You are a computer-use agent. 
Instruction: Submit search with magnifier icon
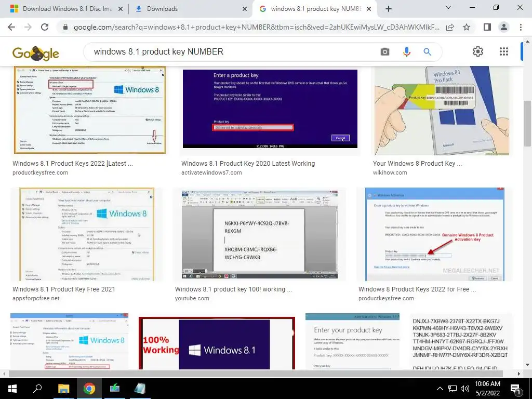click(427, 51)
